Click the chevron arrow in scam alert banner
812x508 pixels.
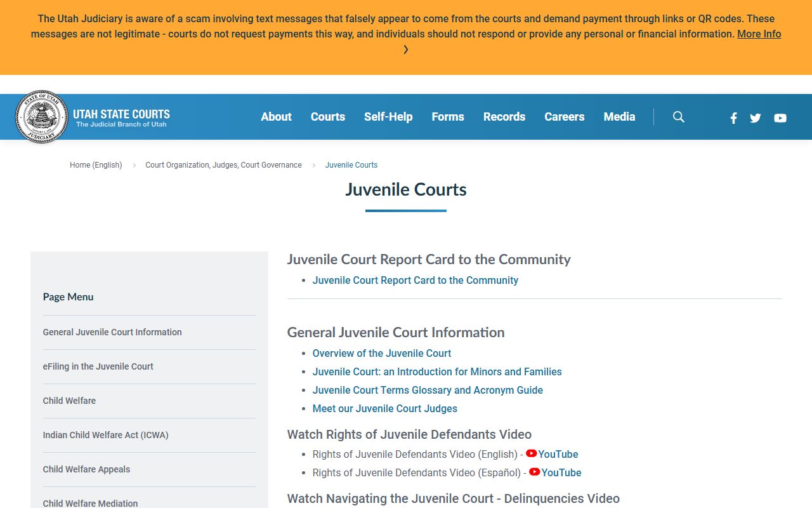tap(406, 50)
